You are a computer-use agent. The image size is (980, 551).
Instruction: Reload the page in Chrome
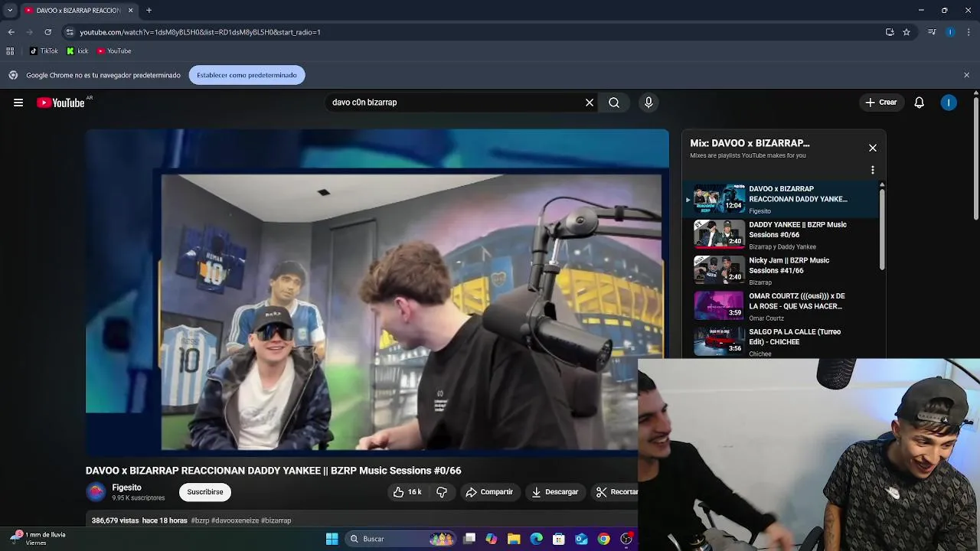click(47, 32)
